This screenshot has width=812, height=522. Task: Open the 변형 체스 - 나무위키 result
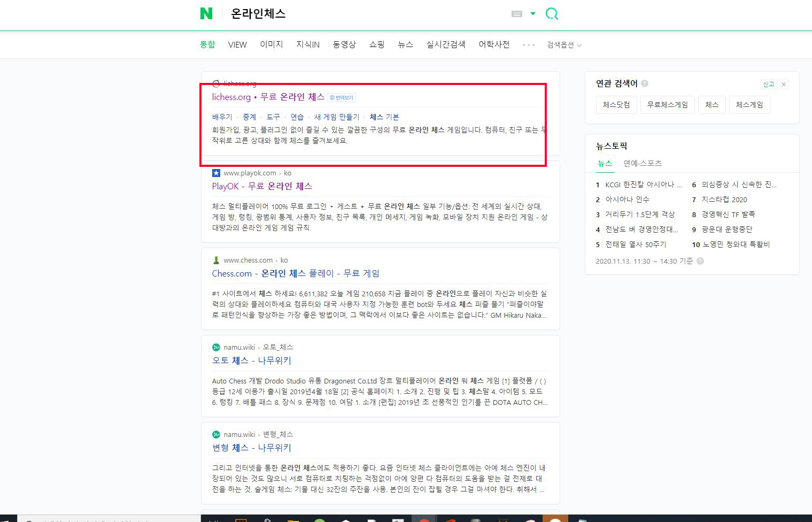tap(252, 448)
